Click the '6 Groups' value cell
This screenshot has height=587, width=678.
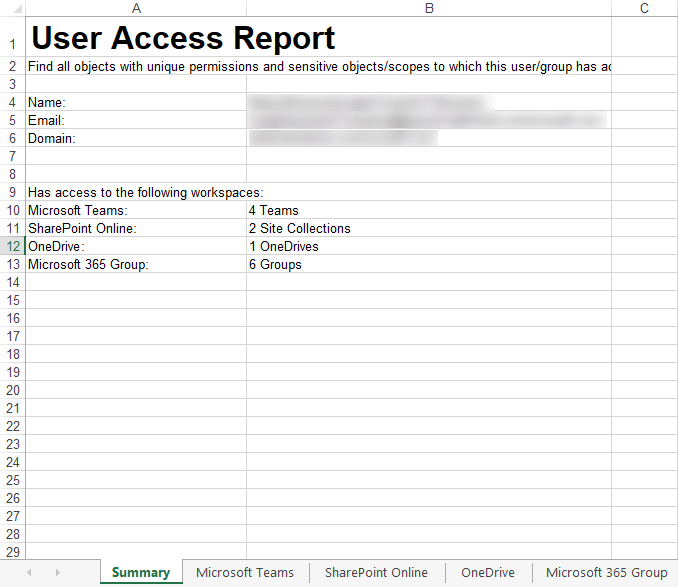[429, 264]
